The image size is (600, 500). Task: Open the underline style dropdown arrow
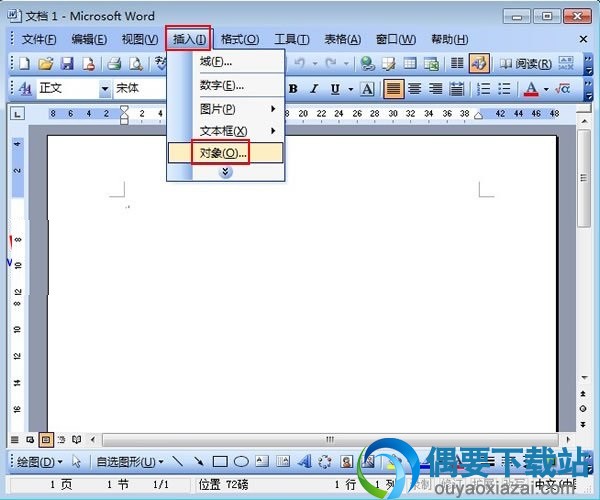351,90
